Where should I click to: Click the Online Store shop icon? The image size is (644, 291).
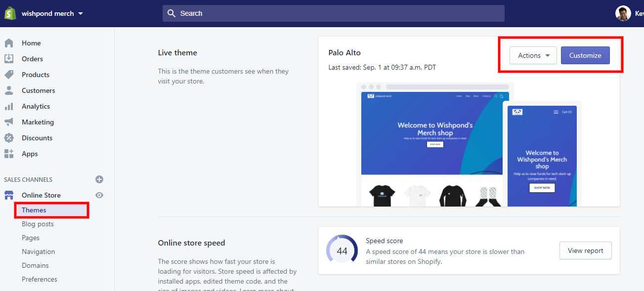[9, 195]
